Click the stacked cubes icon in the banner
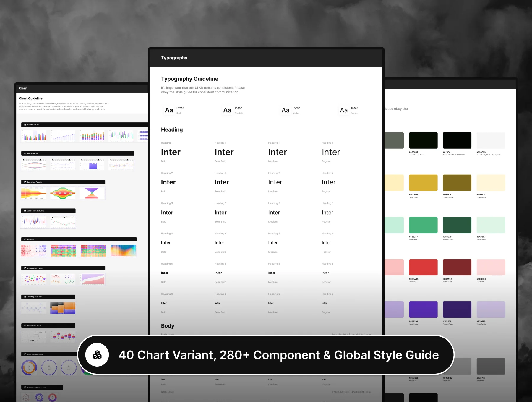The height and width of the screenshot is (402, 532). point(97,355)
